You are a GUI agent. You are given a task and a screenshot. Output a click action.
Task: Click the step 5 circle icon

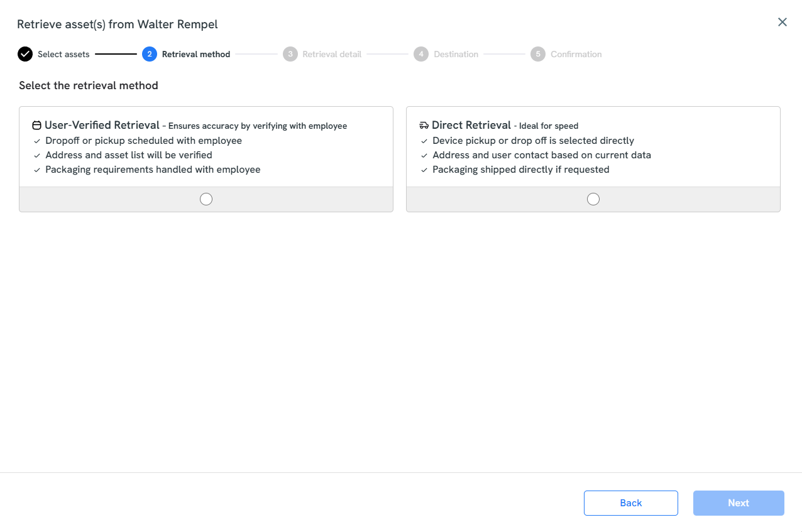click(x=538, y=54)
